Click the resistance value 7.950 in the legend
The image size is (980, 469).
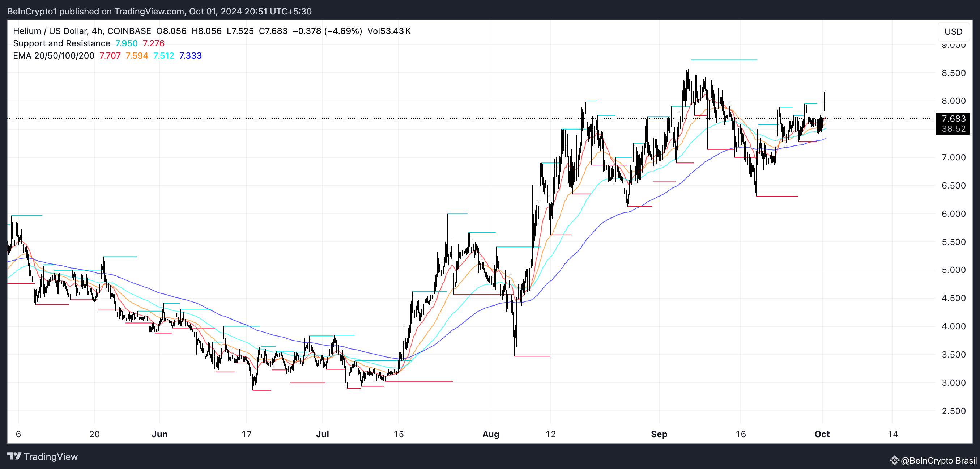point(126,43)
